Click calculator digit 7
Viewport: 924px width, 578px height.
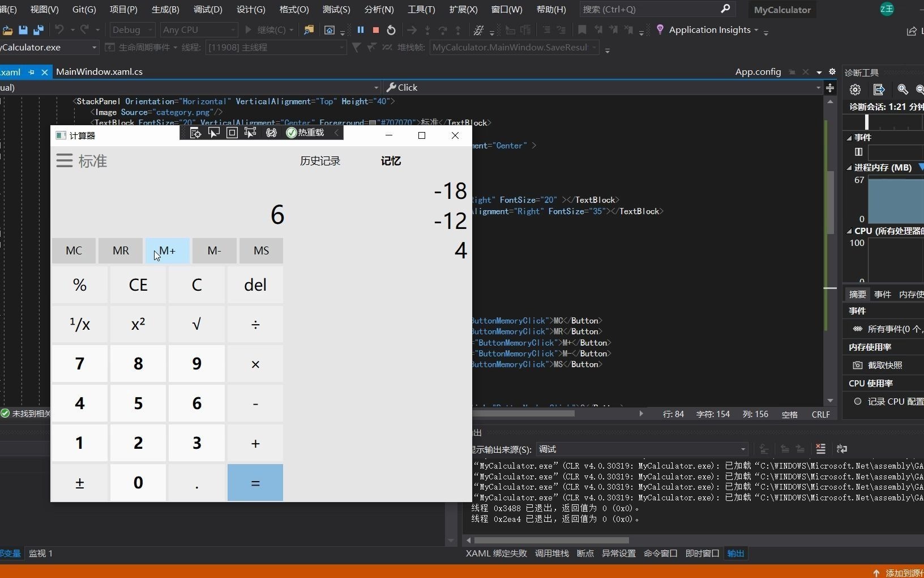pos(80,364)
